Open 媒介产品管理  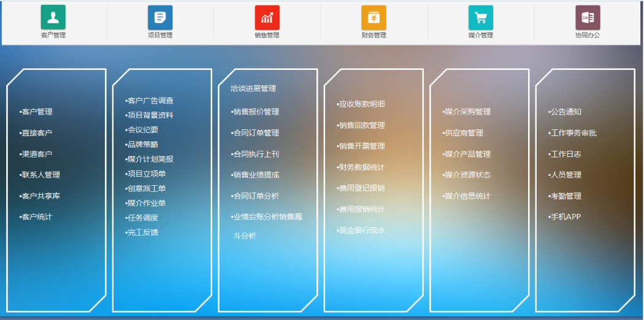click(x=466, y=154)
